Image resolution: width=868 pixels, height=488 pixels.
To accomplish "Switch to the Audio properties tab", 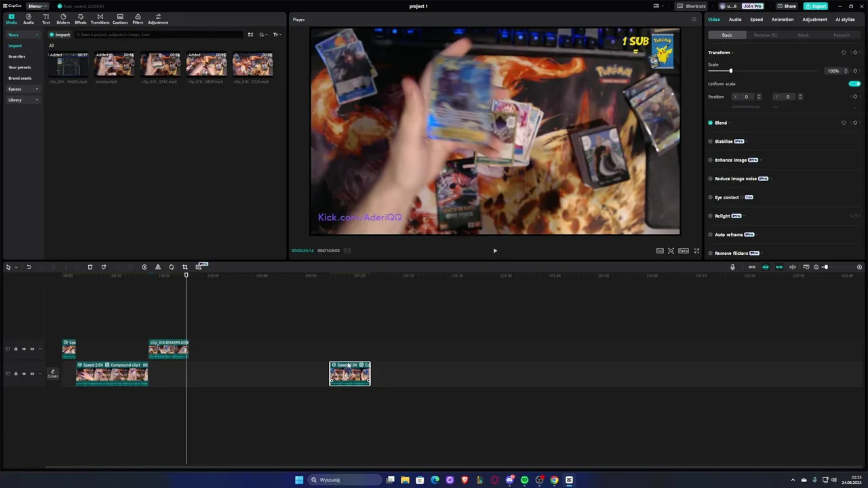I will pos(735,20).
